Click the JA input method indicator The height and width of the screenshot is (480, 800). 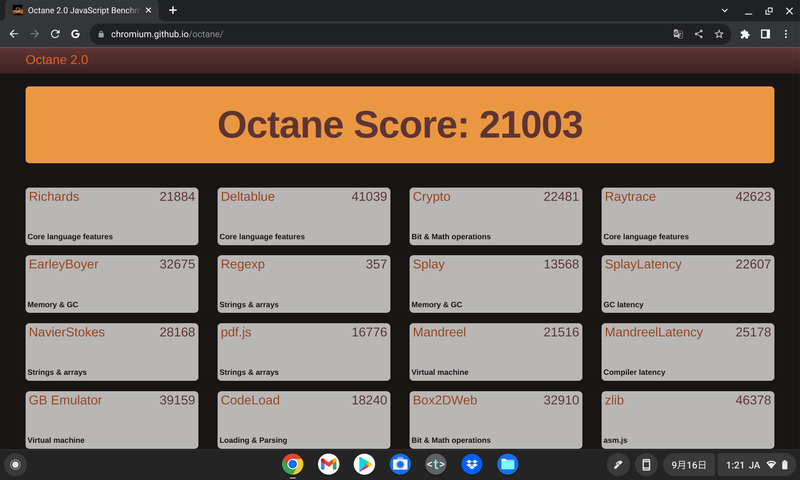[754, 465]
